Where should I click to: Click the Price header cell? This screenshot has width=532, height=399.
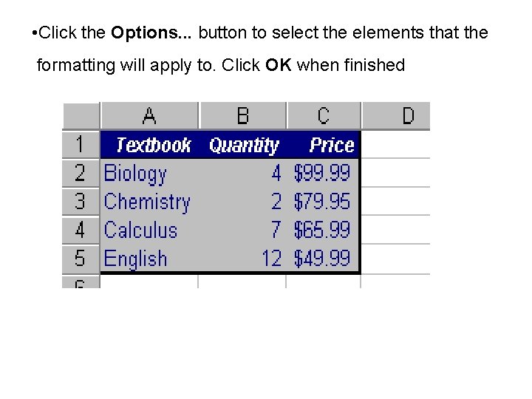(331, 145)
